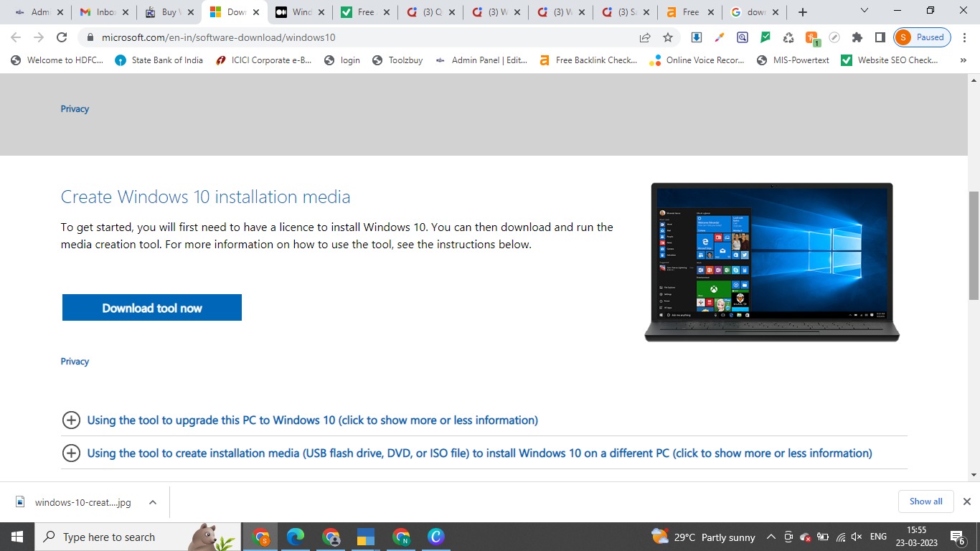The image size is (980, 551).
Task: Open the Website SEO Check bookmark
Action: point(889,60)
